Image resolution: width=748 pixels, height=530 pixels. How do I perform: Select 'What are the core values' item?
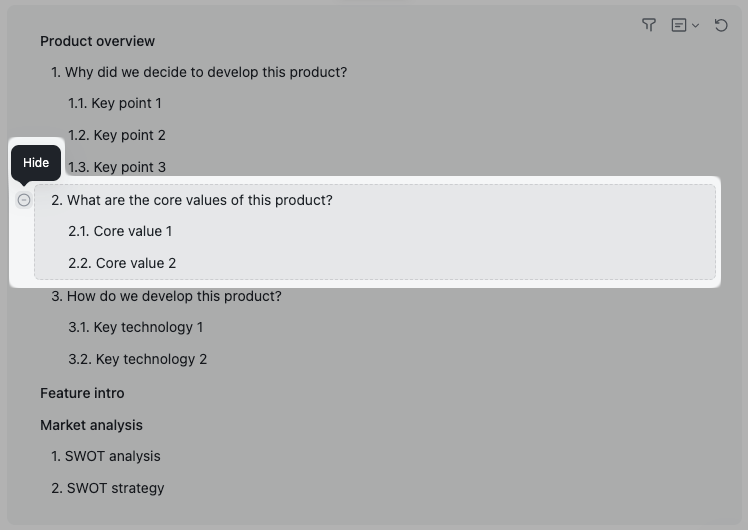(x=192, y=200)
